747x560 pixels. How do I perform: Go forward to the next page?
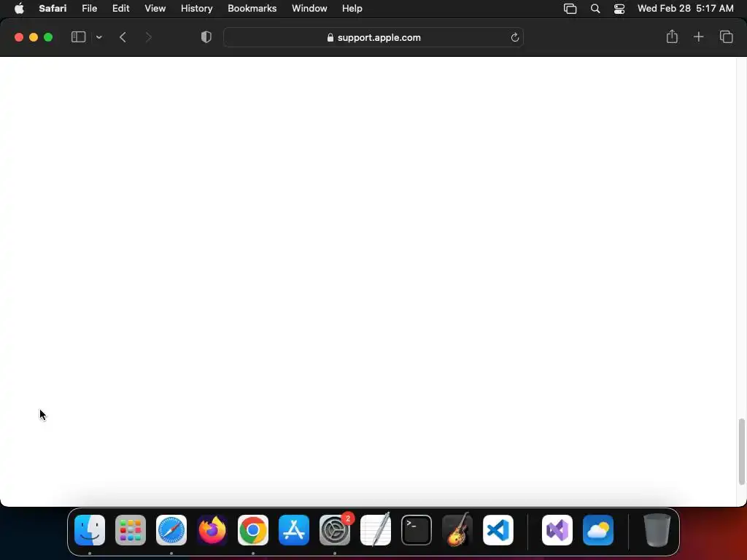148,37
